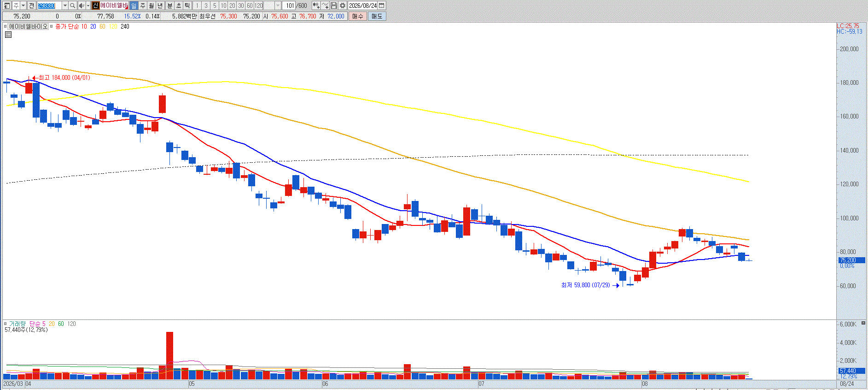
Task: Click the chart data table grid icon
Action: (x=8, y=35)
